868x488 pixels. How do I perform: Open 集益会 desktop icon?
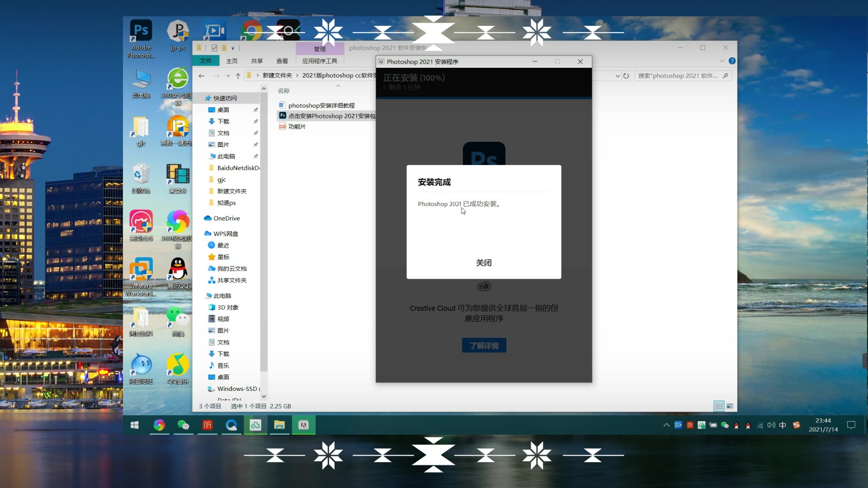[x=178, y=179]
